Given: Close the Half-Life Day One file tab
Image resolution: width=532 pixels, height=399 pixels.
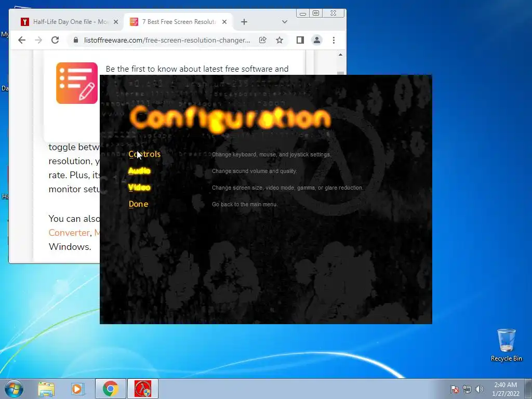Looking at the screenshot, I should coord(116,22).
